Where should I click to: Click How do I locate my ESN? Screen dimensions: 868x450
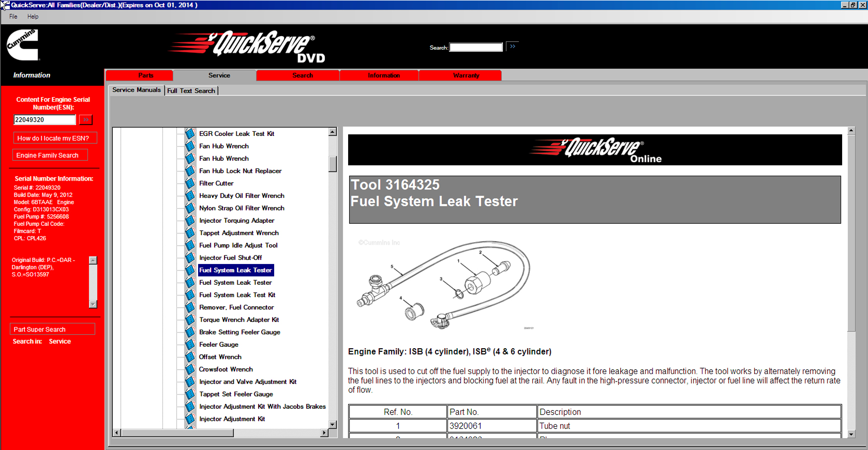[x=54, y=138]
